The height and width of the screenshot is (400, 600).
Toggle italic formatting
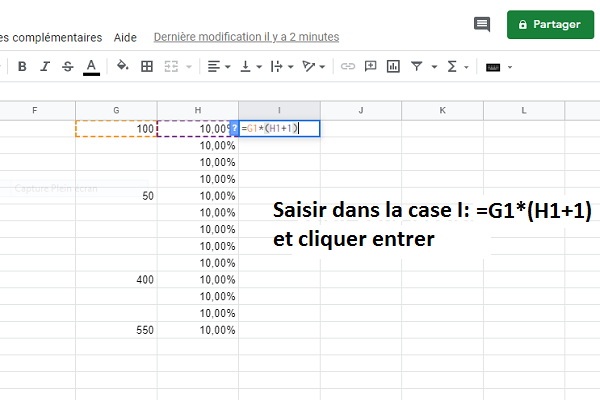pos(43,67)
